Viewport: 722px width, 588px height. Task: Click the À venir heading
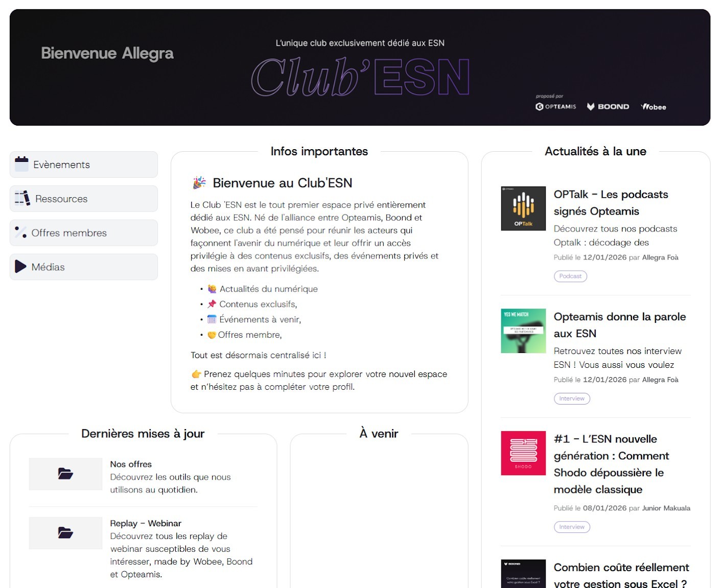point(379,434)
